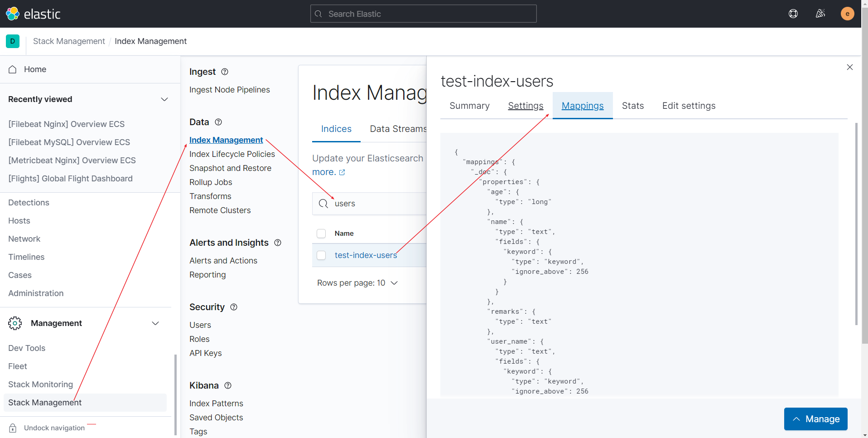This screenshot has width=868, height=438.
Task: Check the select-all indices checkbox
Action: [321, 234]
